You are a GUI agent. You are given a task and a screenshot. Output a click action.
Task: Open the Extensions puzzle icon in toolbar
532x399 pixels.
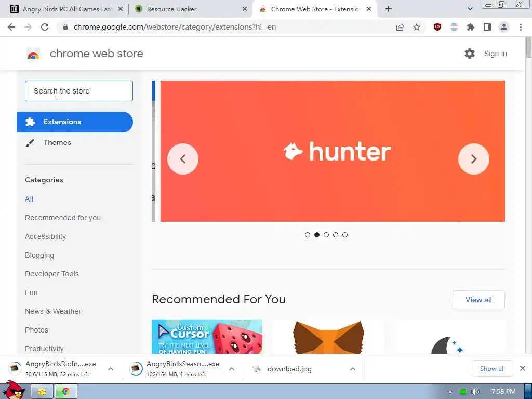coord(471,27)
